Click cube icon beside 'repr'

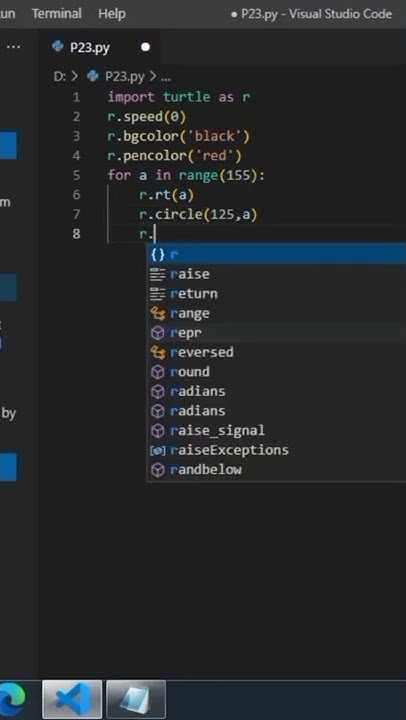click(x=158, y=333)
